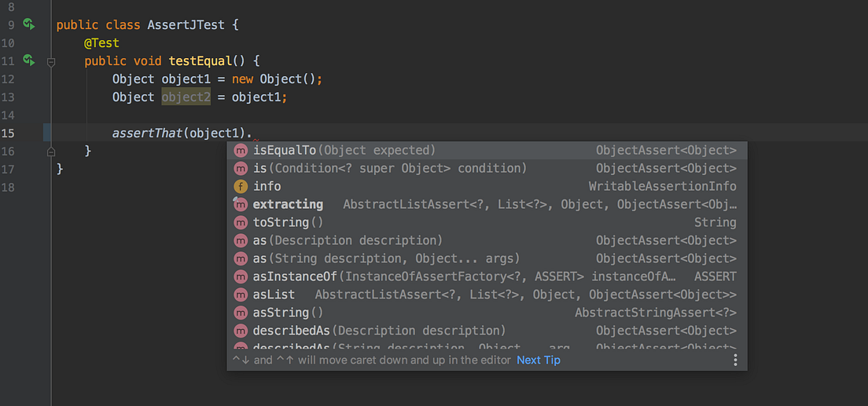Image resolution: width=868 pixels, height=406 pixels.
Task: Collapse the testEqual method using the fold marker
Action: point(51,63)
